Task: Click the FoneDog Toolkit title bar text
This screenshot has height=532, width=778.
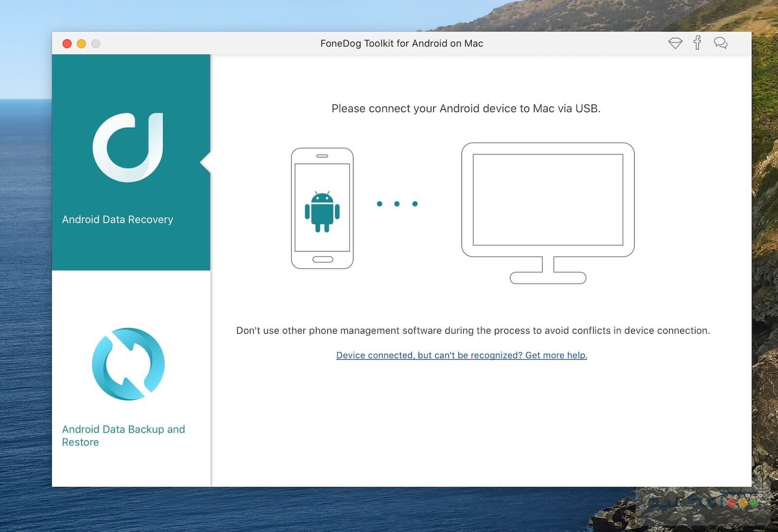Action: (402, 43)
